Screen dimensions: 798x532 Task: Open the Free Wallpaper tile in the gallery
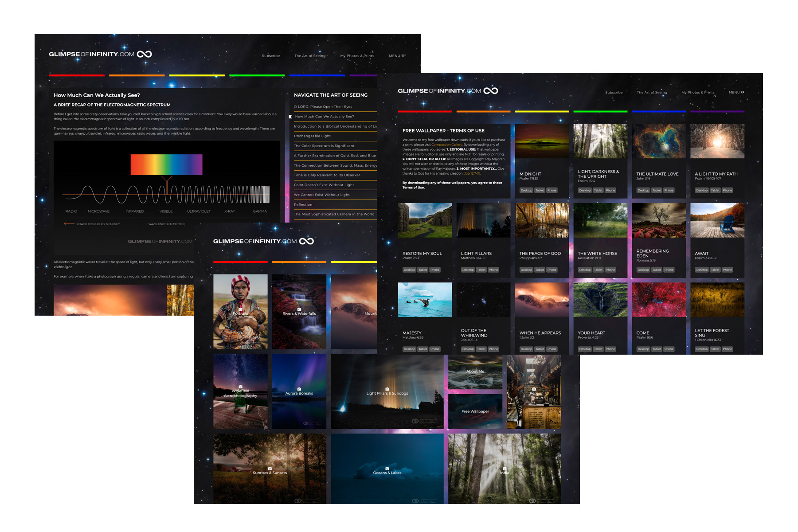click(x=475, y=411)
